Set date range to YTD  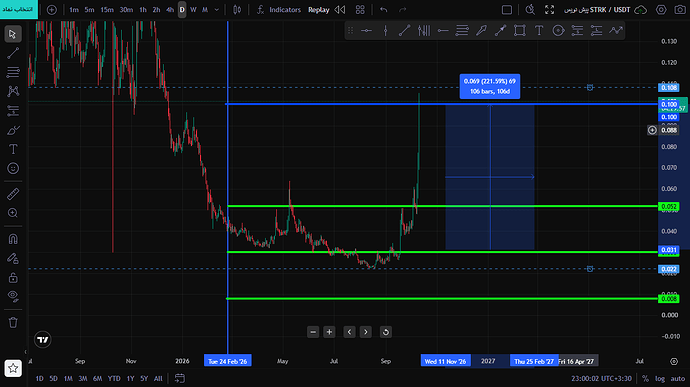(114, 378)
